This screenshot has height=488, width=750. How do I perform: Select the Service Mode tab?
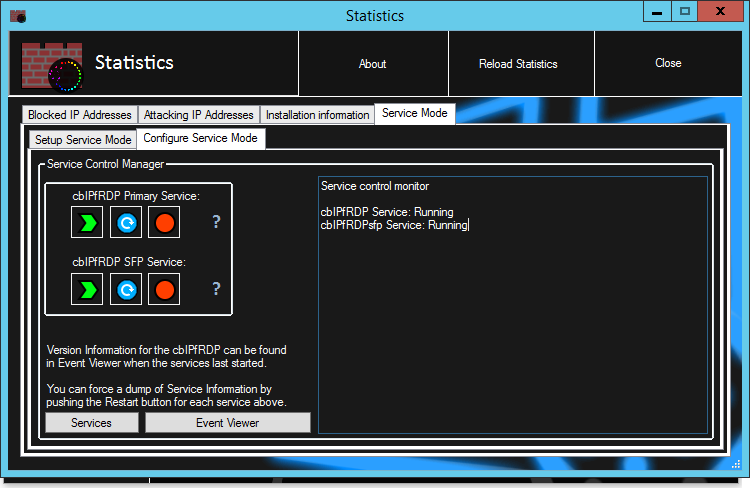pos(415,113)
